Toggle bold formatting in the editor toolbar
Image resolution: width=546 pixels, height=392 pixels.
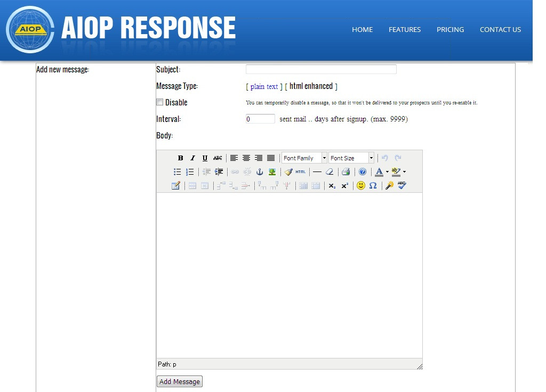point(180,158)
